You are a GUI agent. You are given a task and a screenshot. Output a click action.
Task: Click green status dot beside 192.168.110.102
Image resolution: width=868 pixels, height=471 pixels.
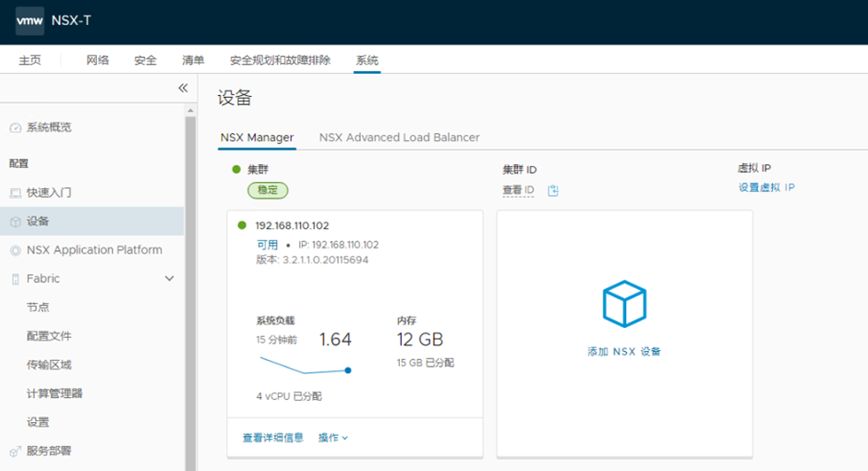click(x=242, y=225)
